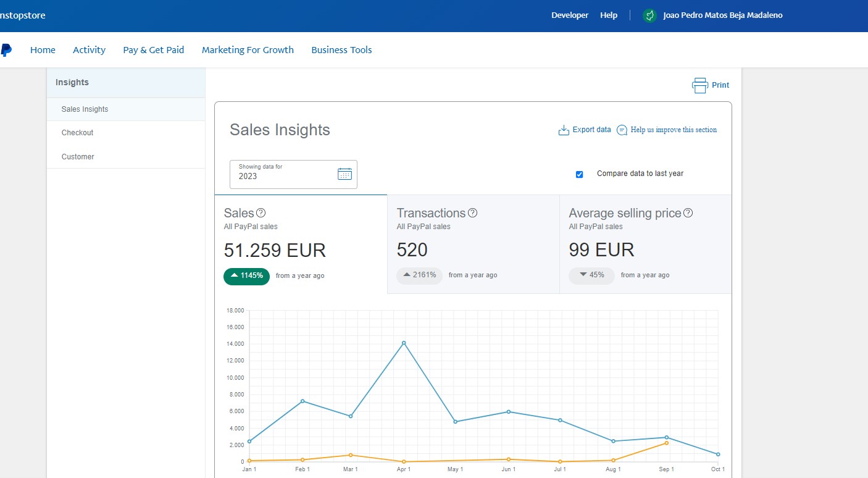Select Customer in Insights sidebar
The height and width of the screenshot is (478, 868).
(x=78, y=157)
